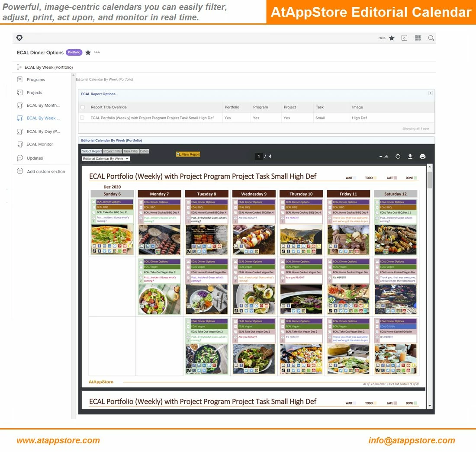
Task: Click the plus icon for custom section
Action: (20, 171)
